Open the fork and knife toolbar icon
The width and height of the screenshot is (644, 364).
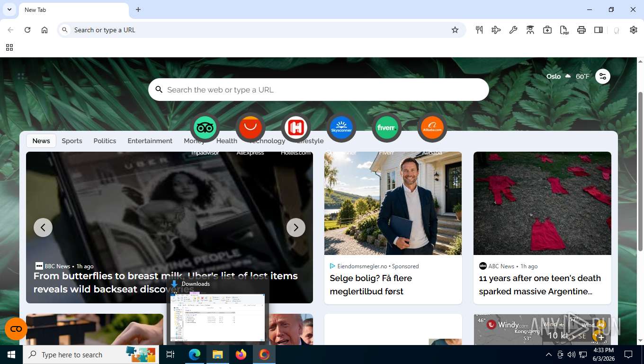click(x=479, y=30)
